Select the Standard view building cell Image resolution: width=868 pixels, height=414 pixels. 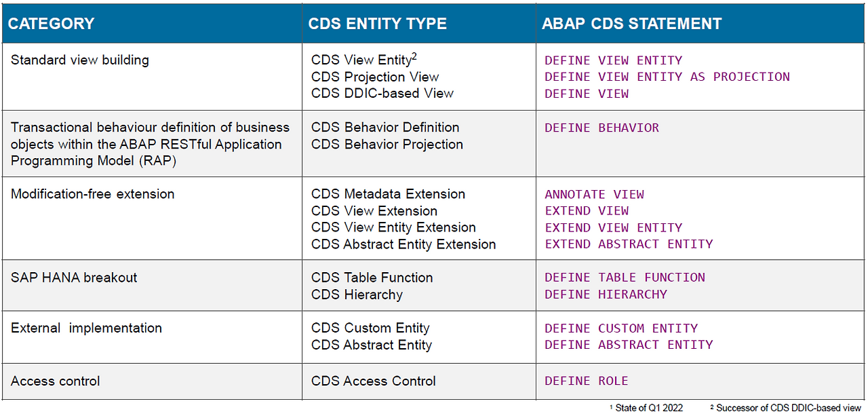point(80,60)
